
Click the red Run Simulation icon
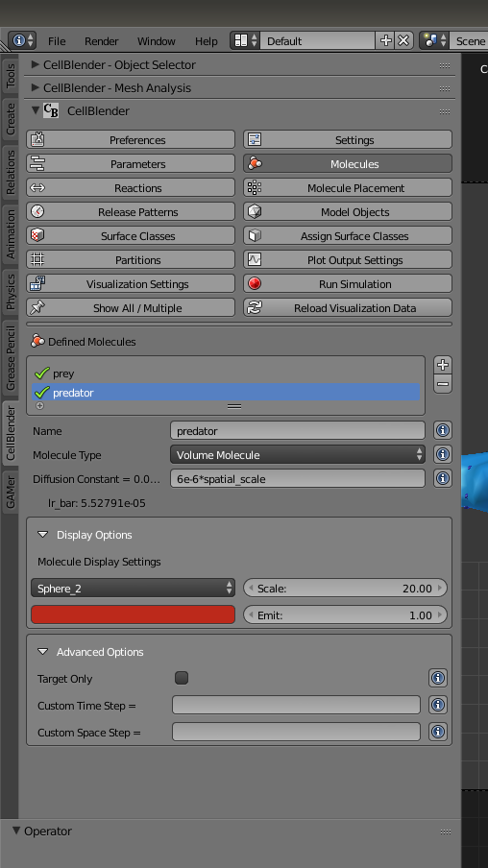click(x=255, y=283)
